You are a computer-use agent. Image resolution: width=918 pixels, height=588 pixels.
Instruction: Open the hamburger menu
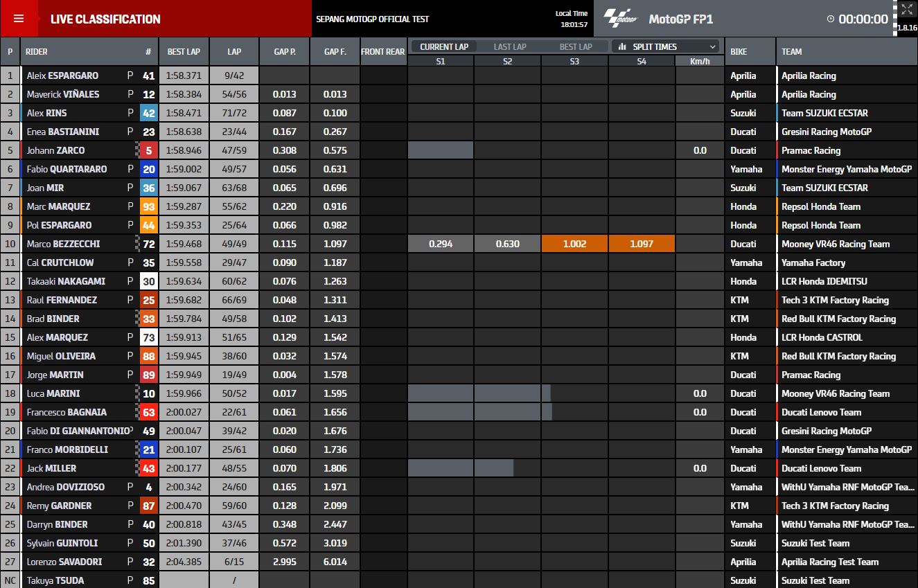click(x=19, y=19)
